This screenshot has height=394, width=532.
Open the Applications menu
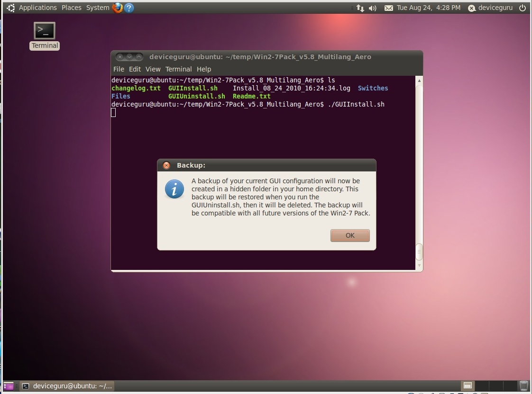click(37, 8)
